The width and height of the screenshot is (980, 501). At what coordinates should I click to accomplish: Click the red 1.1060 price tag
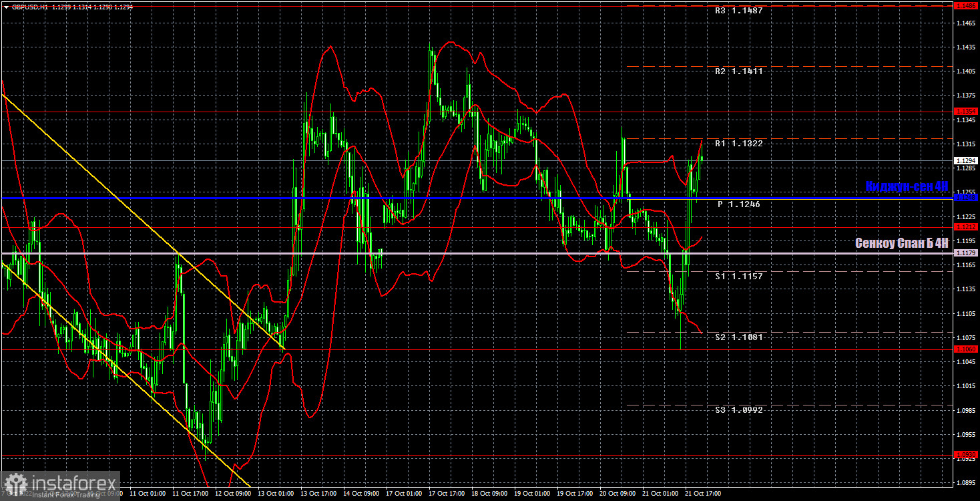[x=966, y=349]
